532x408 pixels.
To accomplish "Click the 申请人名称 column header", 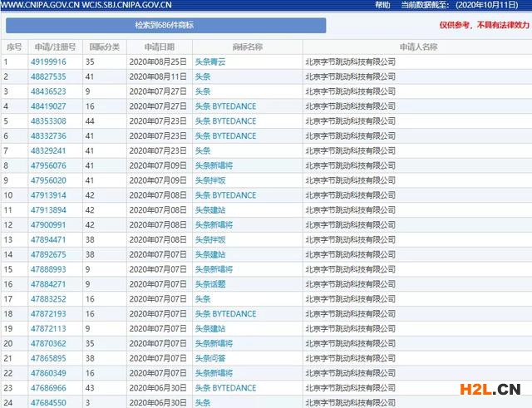I will pyautogui.click(x=418, y=47).
